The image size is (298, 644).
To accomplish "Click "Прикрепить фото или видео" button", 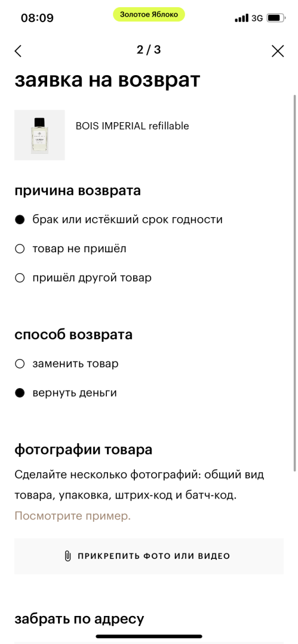I will (x=149, y=556).
